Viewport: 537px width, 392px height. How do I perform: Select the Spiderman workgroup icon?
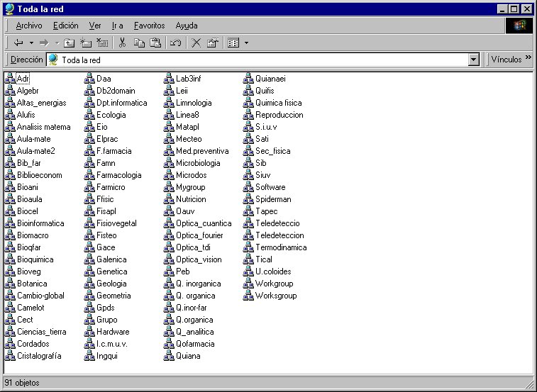[x=248, y=199]
